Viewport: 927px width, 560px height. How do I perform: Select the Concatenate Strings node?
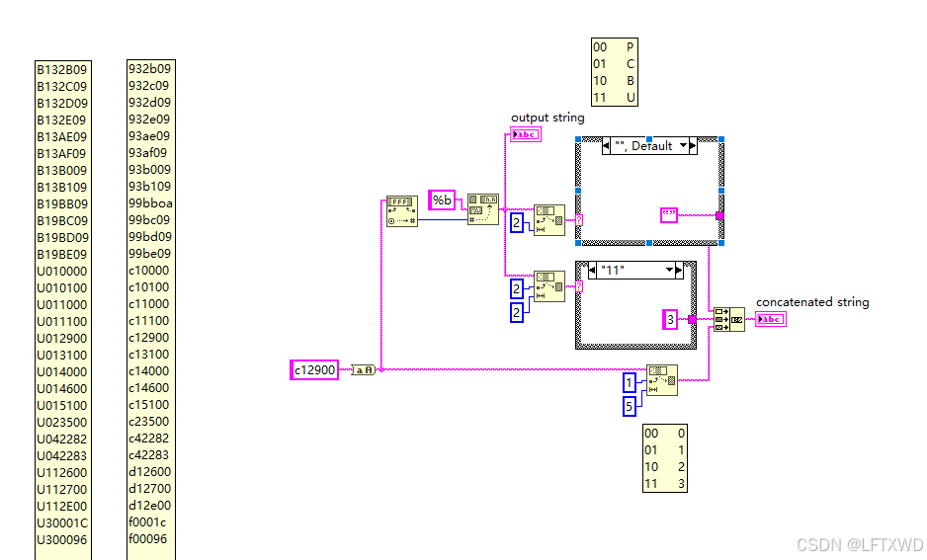tap(729, 320)
